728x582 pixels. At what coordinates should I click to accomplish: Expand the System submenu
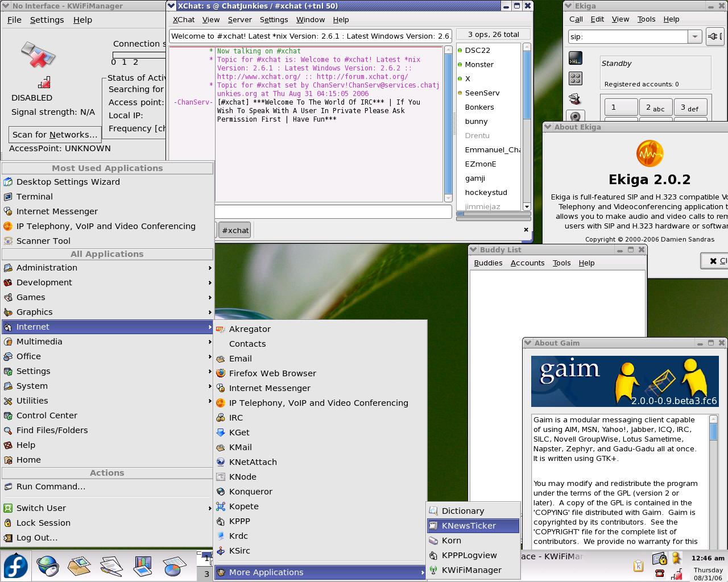coord(107,386)
